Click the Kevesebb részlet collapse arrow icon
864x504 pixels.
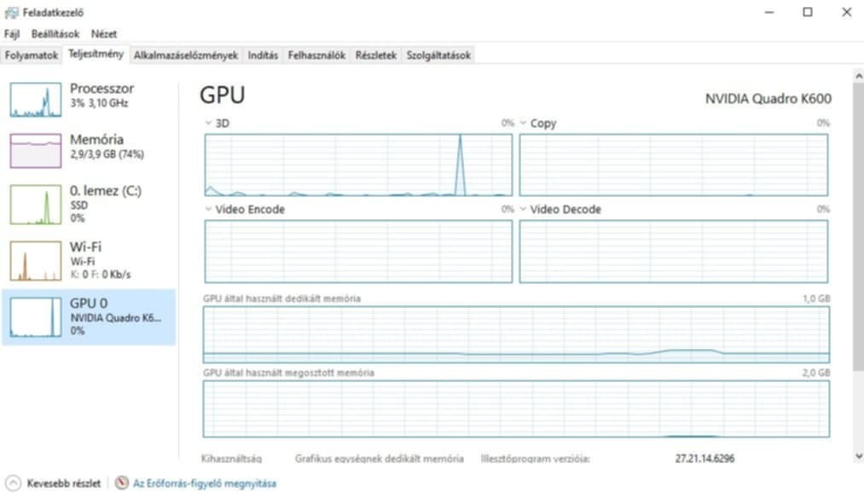coord(13,484)
